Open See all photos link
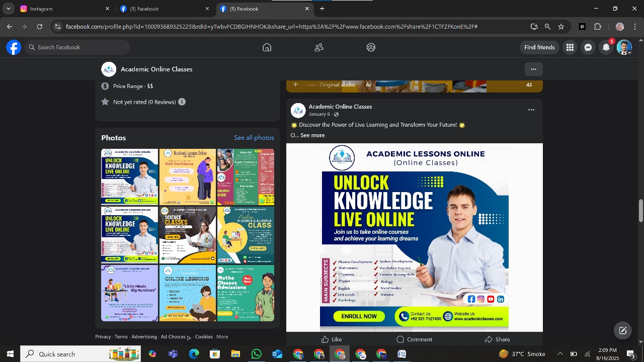Viewport: 644px width, 362px height. (x=254, y=138)
